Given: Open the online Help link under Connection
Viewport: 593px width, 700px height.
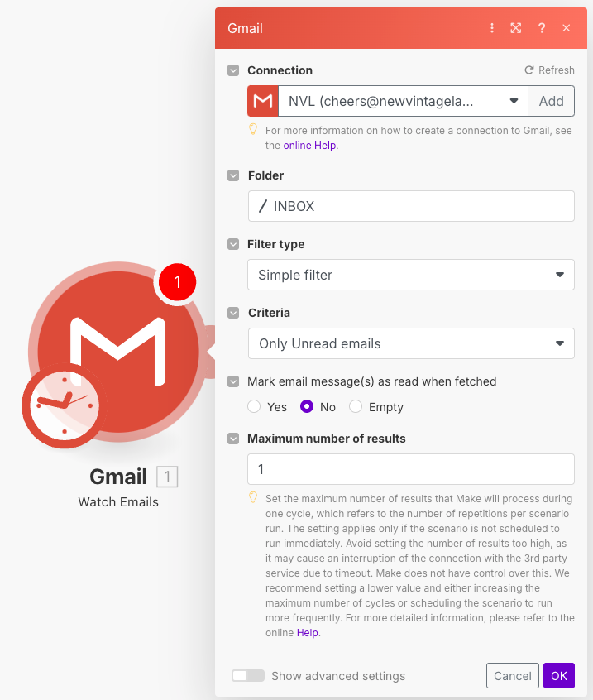Looking at the screenshot, I should click(309, 146).
